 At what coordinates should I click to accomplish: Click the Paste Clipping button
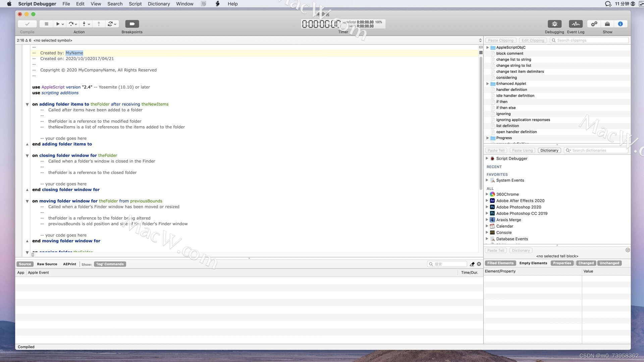click(x=500, y=40)
